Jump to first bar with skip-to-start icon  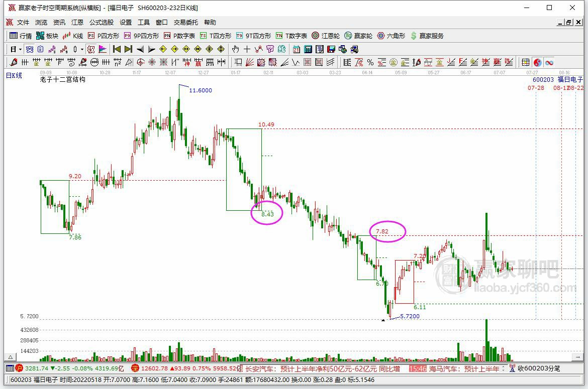pyautogui.click(x=117, y=49)
